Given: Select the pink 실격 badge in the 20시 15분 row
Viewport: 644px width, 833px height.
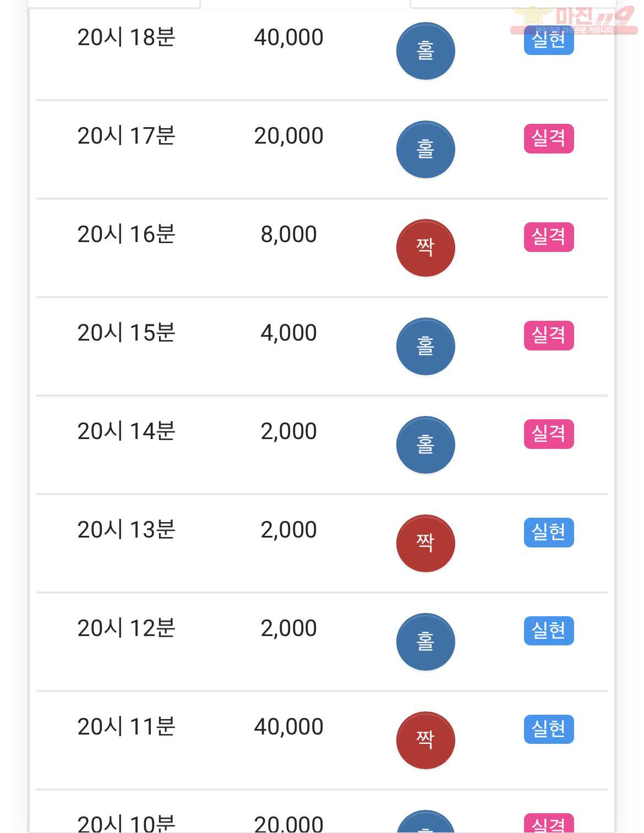Looking at the screenshot, I should [x=549, y=336].
